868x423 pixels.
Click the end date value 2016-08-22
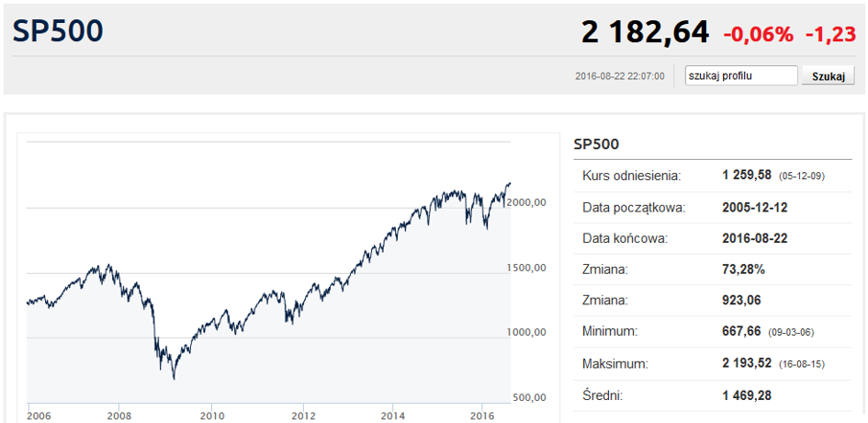[755, 238]
